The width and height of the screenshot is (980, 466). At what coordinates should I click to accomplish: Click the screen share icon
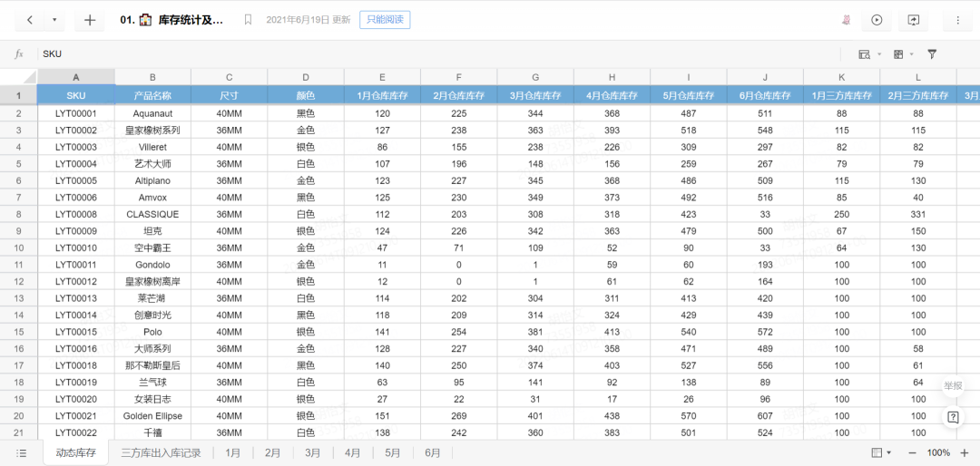(x=913, y=20)
